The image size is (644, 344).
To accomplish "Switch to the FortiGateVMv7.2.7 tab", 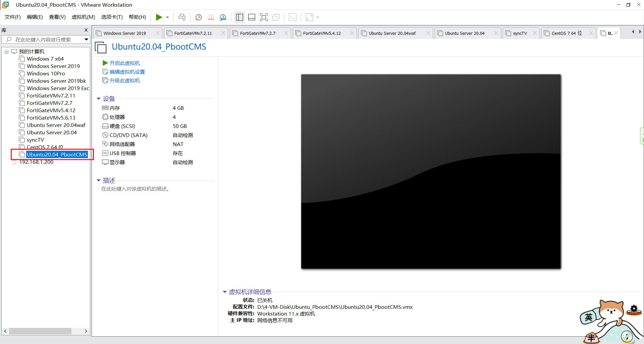I will (258, 33).
